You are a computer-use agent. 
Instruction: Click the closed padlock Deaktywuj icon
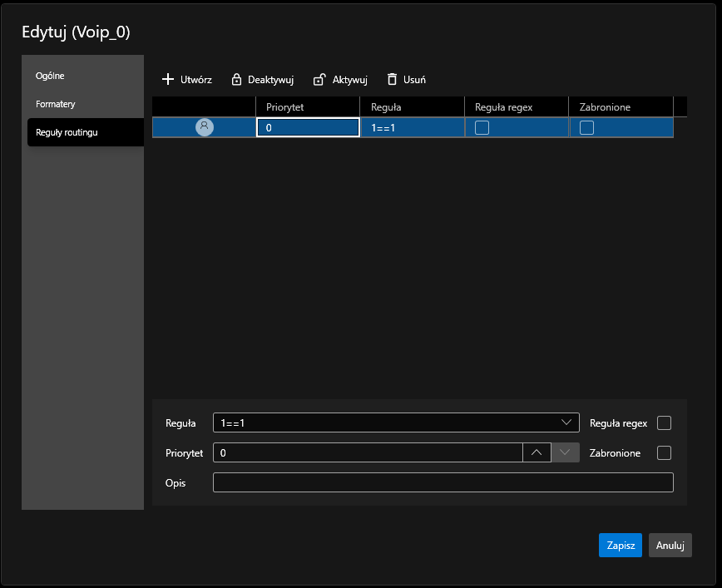(236, 80)
